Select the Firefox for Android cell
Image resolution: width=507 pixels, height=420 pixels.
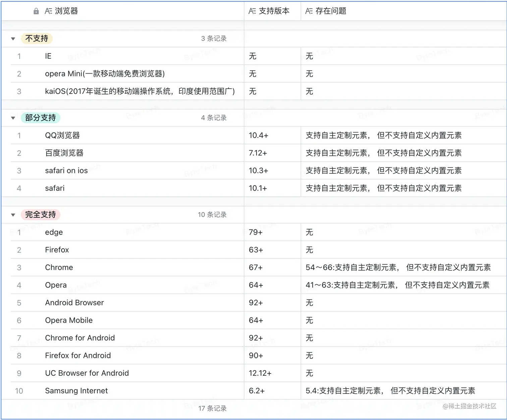coord(127,355)
